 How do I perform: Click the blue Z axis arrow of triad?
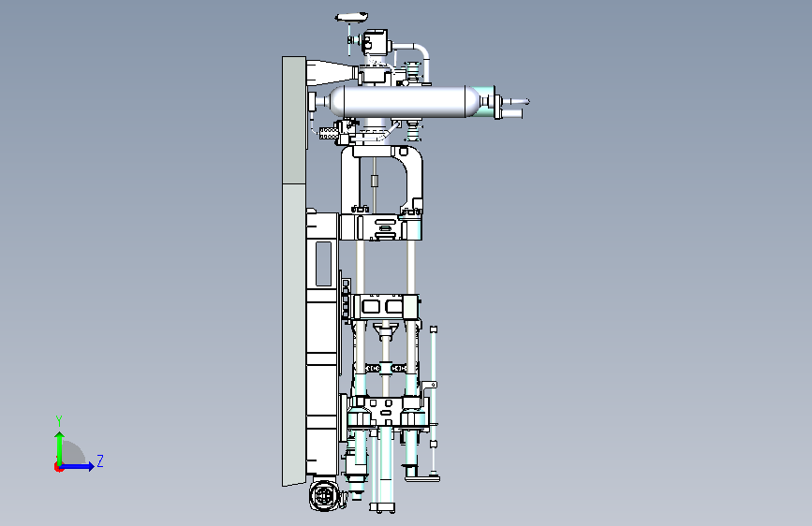click(x=77, y=466)
